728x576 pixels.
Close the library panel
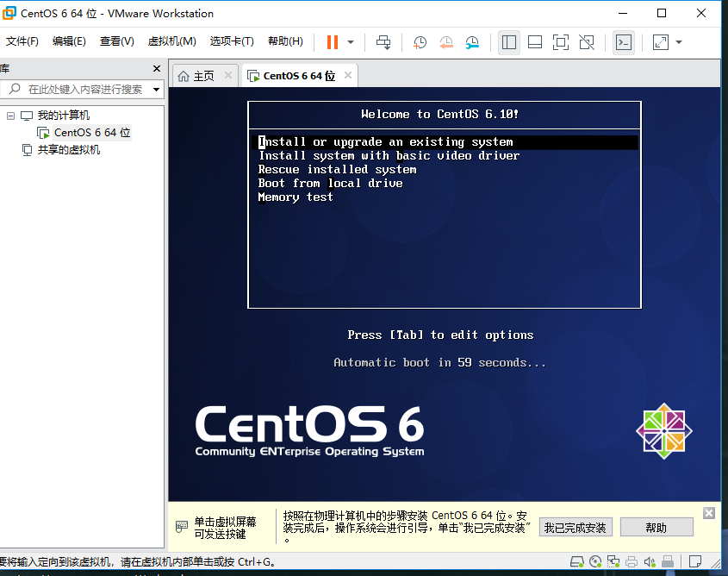[x=157, y=69]
